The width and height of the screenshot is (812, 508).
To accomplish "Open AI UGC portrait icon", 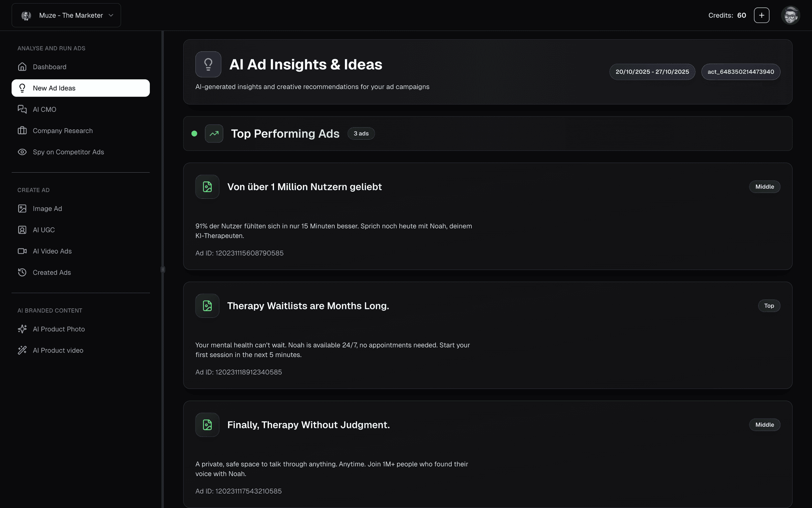I will 22,230.
